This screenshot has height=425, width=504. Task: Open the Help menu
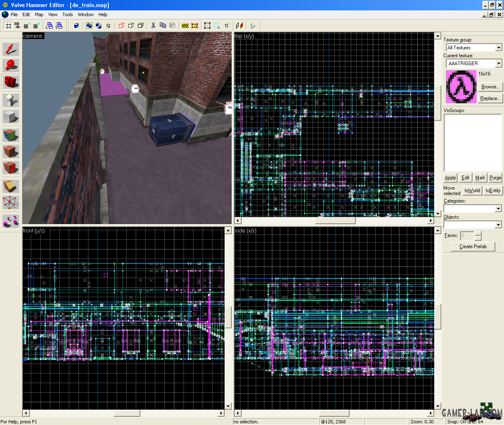(103, 15)
